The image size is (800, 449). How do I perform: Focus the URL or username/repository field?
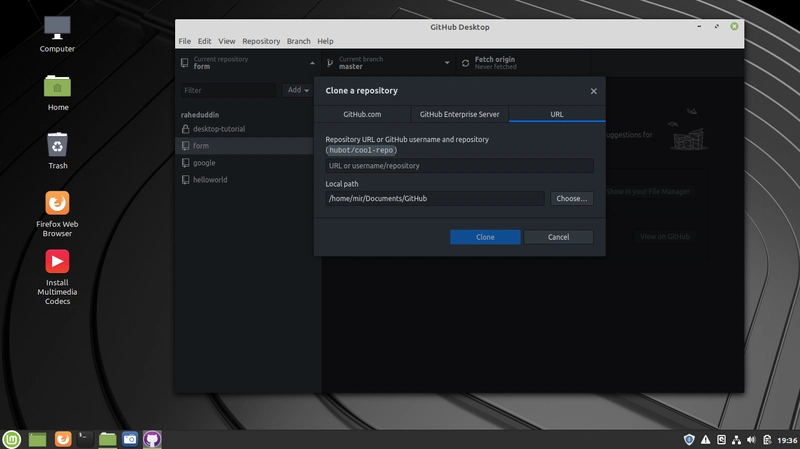[x=459, y=166]
